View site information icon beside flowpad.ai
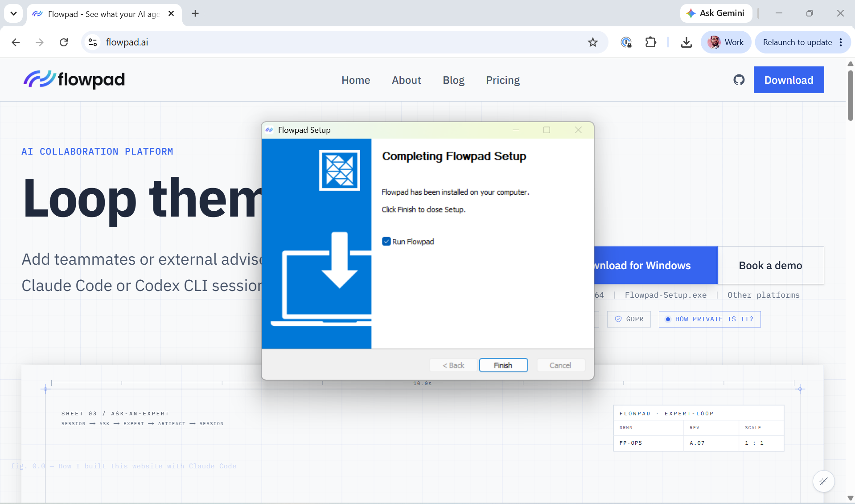 (x=93, y=42)
